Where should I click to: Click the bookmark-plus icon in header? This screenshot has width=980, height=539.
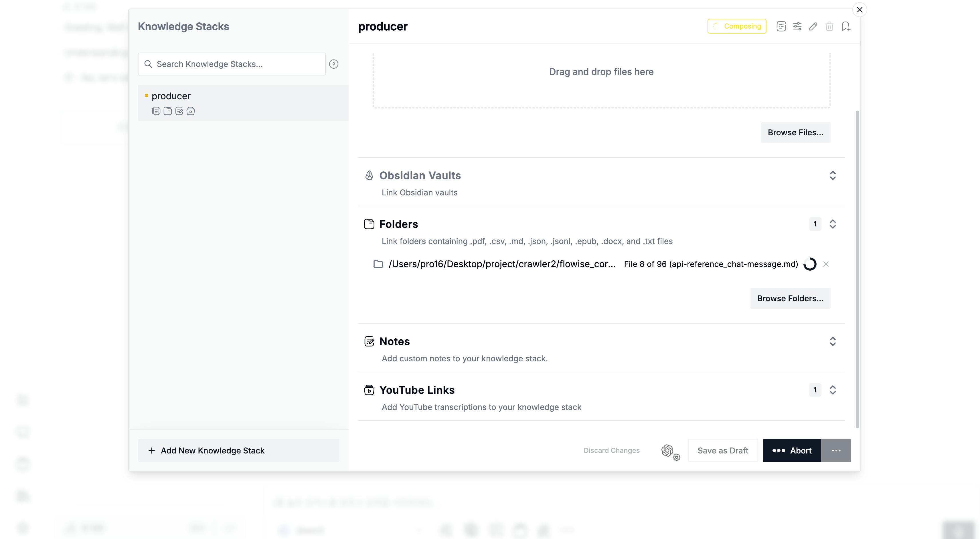[x=846, y=26]
